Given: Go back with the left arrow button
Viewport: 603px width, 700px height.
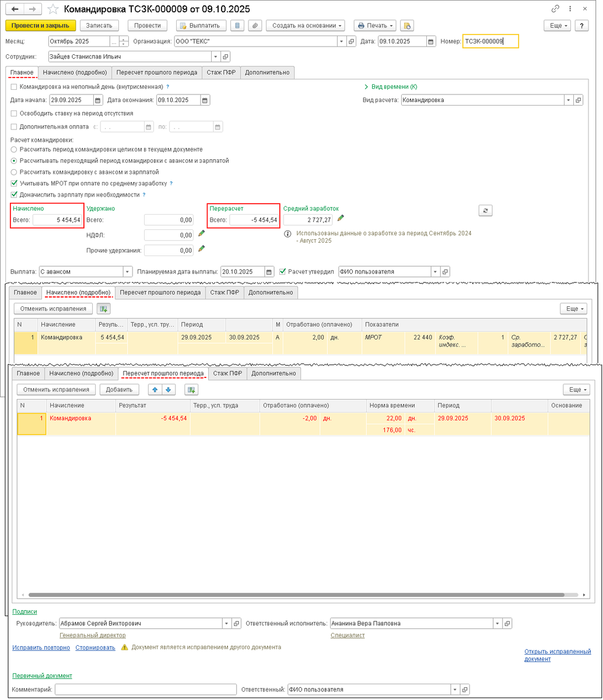Looking at the screenshot, I should [x=14, y=9].
